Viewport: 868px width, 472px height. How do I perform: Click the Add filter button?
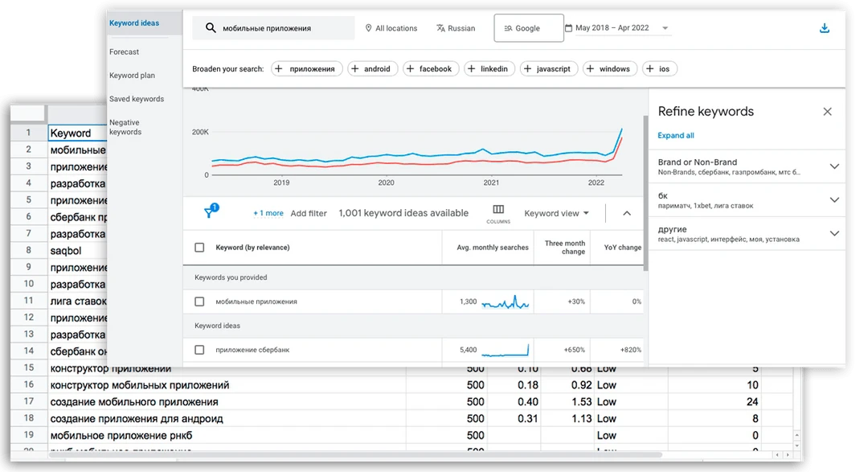(x=310, y=212)
